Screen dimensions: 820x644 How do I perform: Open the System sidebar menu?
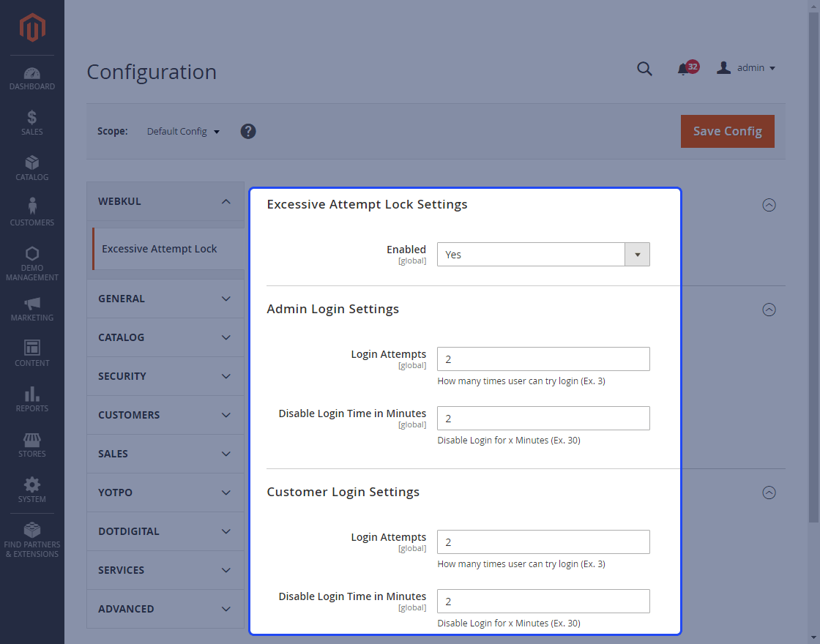[x=32, y=490]
